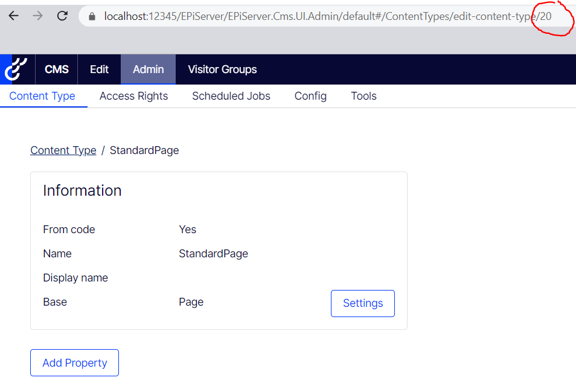Switch to Edit mode in top bar
The height and width of the screenshot is (392, 576).
point(99,69)
